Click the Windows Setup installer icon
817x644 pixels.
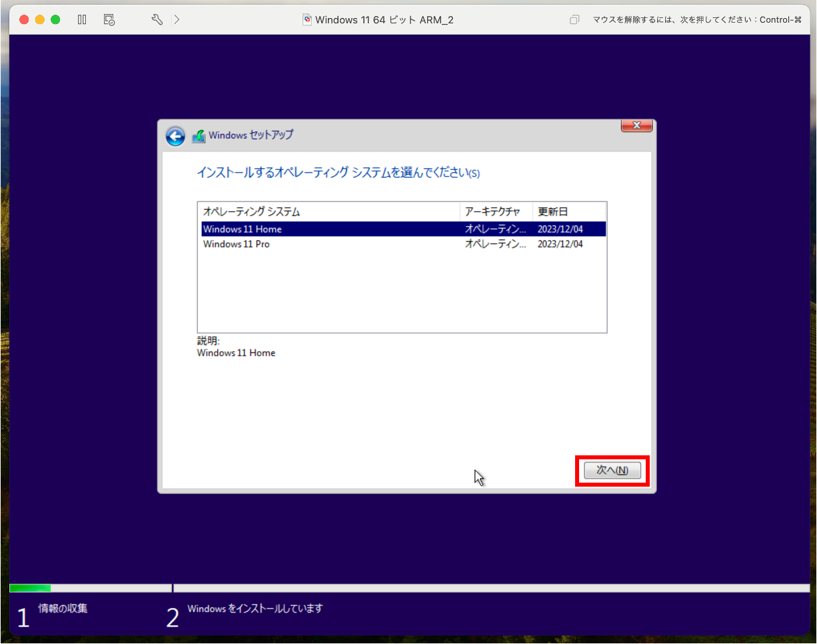point(199,136)
